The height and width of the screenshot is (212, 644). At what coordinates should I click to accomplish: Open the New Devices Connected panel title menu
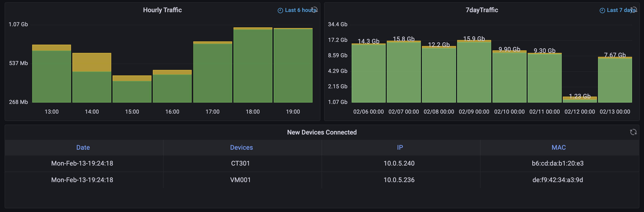tap(322, 132)
